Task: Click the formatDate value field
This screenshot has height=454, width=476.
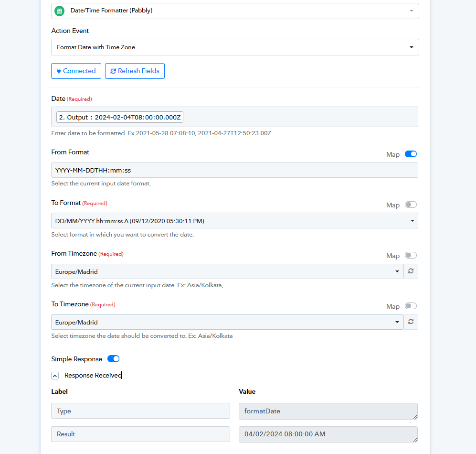Action: (328, 411)
